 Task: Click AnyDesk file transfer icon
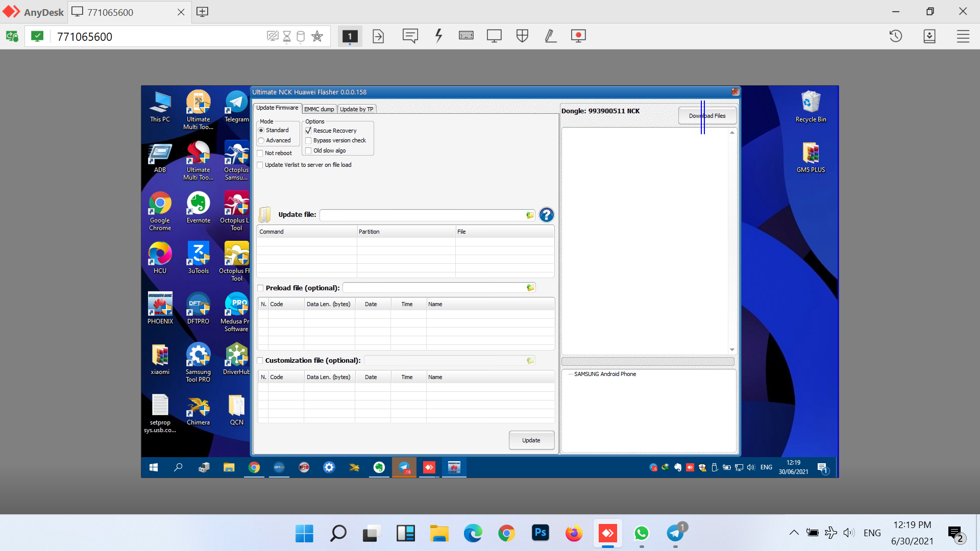(x=378, y=36)
